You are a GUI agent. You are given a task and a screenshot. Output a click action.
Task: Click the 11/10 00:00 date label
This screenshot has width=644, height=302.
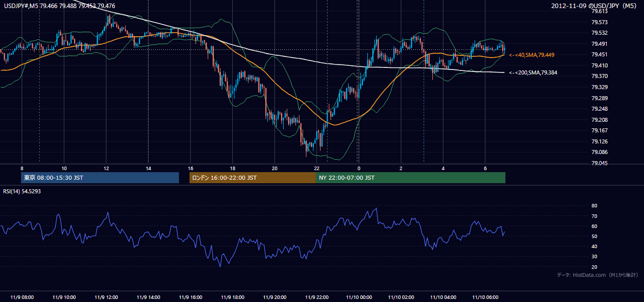point(358,297)
